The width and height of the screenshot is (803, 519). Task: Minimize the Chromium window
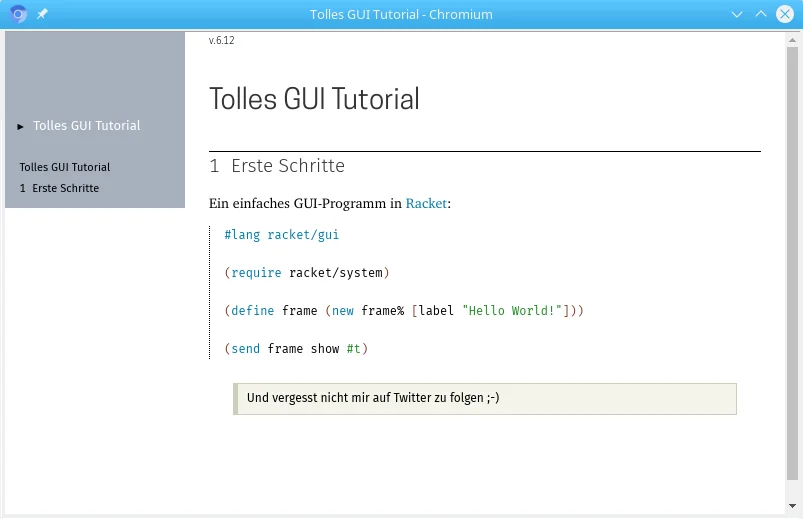point(737,14)
